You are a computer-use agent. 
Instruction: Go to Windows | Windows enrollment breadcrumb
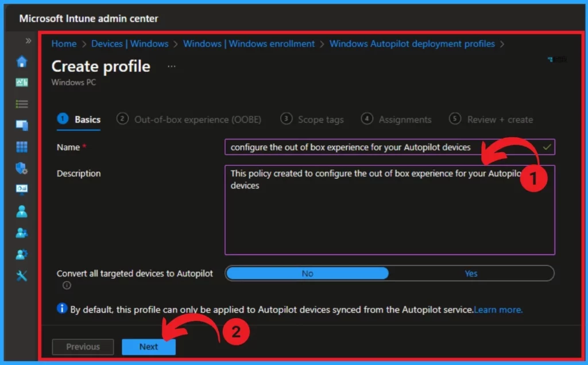(x=249, y=44)
